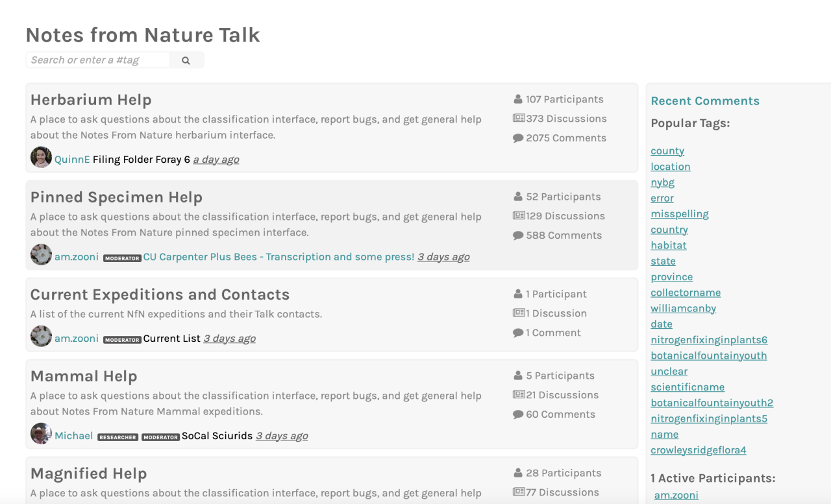
Task: Click comments bubble icon in Mammal Help
Action: [x=518, y=414]
